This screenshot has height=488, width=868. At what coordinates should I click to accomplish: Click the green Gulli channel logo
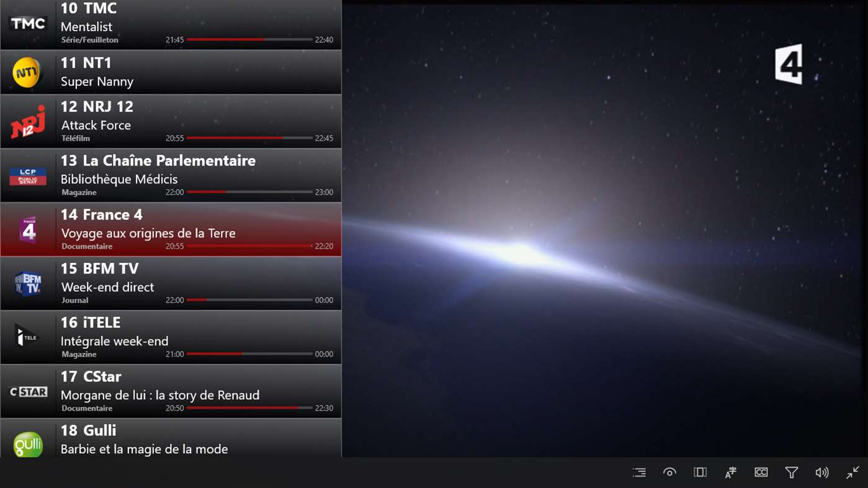28,444
